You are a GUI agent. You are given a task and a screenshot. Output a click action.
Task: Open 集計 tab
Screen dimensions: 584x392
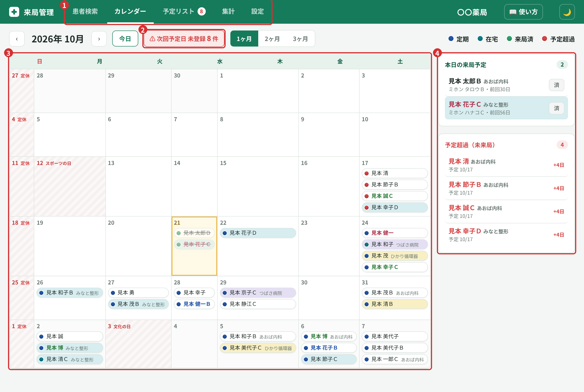(228, 11)
